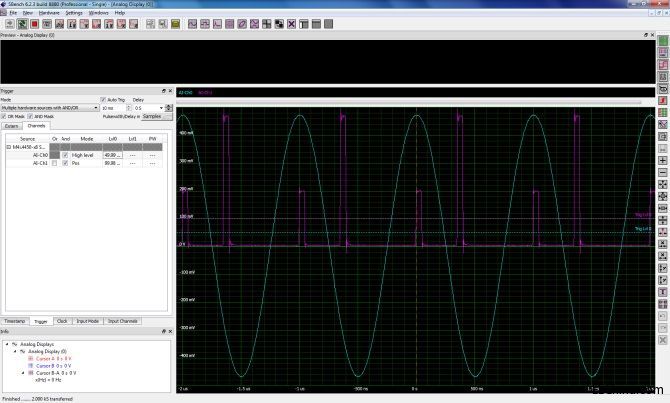670x403 pixels.
Task: Click the bottom X icon in the right sidebar
Action: pos(663,340)
